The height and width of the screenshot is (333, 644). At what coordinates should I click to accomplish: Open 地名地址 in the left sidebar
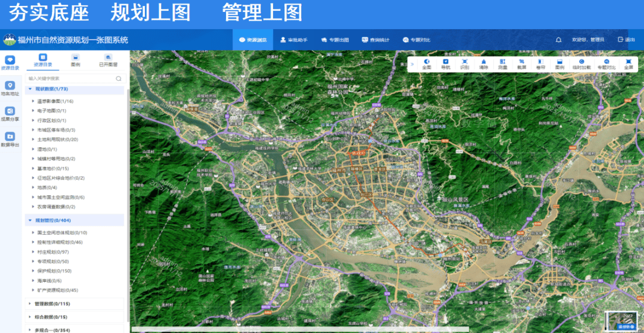(x=10, y=89)
